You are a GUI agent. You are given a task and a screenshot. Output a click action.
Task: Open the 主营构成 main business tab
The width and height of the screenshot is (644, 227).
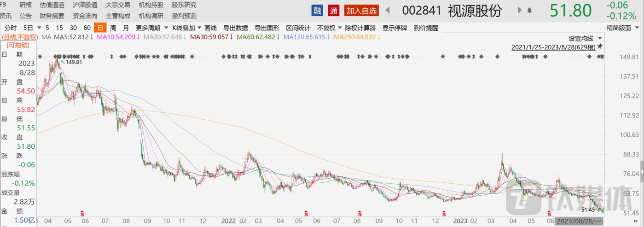point(118,16)
